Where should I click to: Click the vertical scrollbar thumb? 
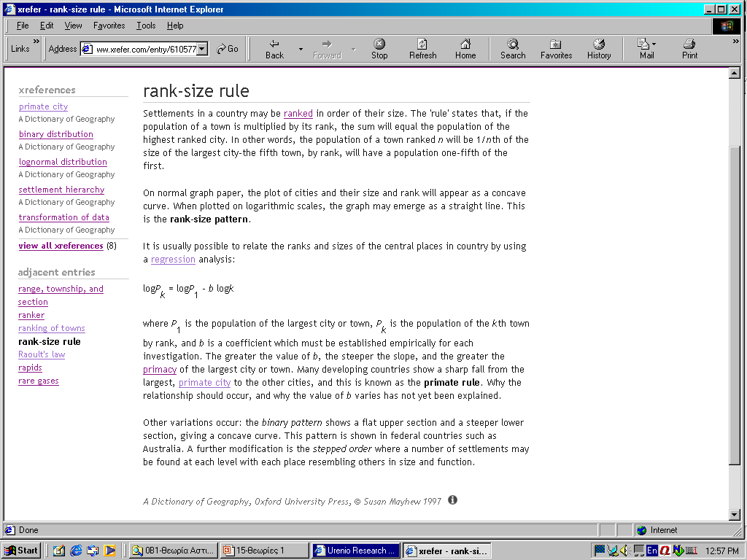(x=734, y=306)
